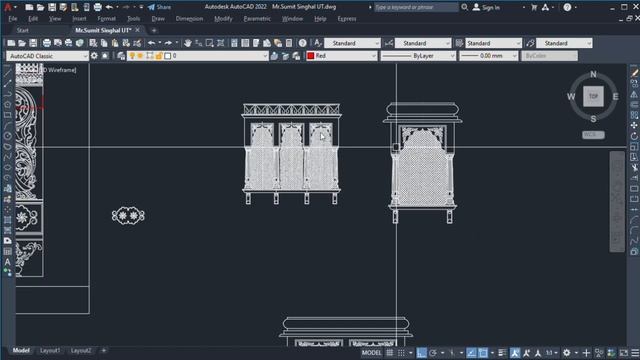Click the Share button in title bar
This screenshot has height=360, width=640.
click(160, 7)
